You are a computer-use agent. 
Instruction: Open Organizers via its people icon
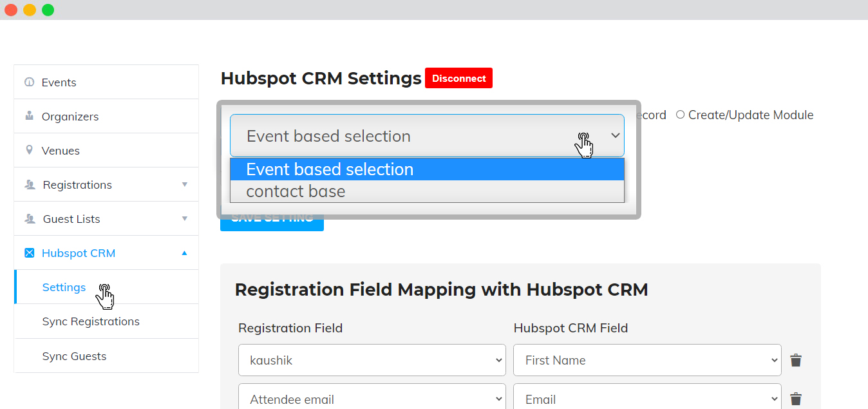[29, 117]
